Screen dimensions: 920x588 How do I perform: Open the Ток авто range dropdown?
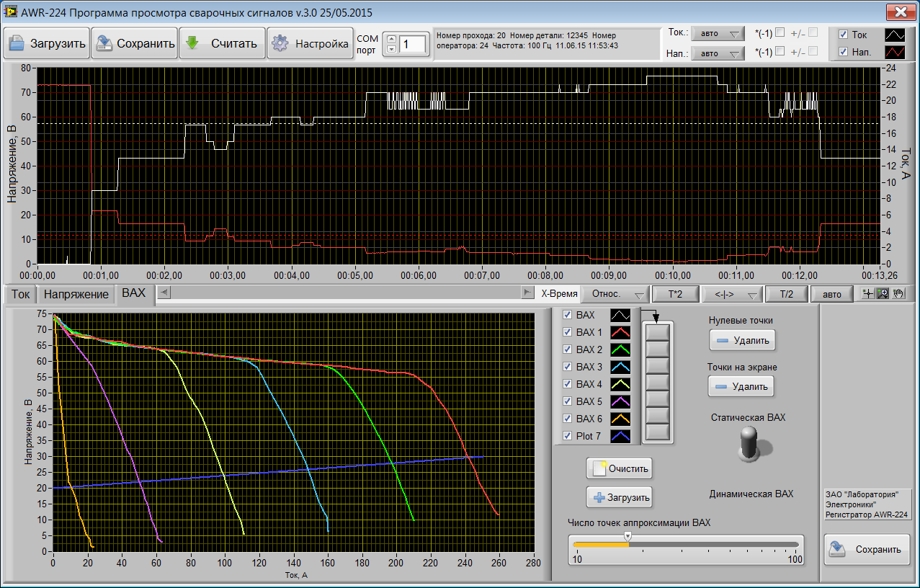click(717, 34)
